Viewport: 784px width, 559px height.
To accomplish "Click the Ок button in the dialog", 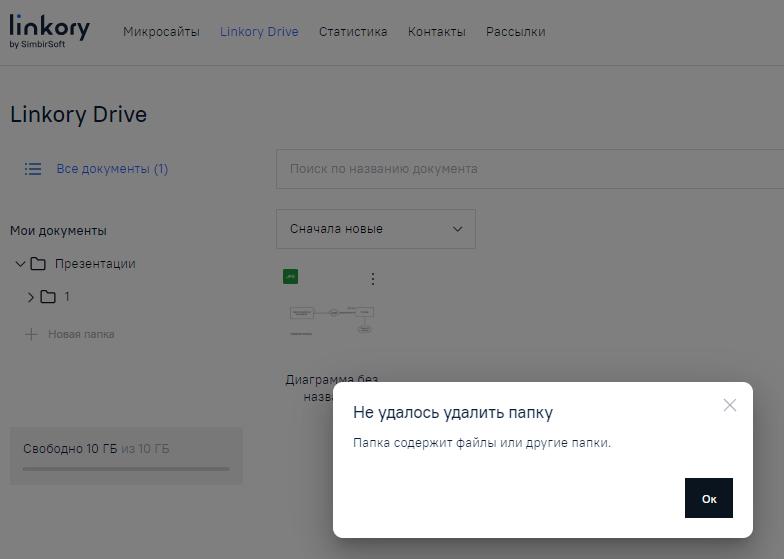I will 708,498.
